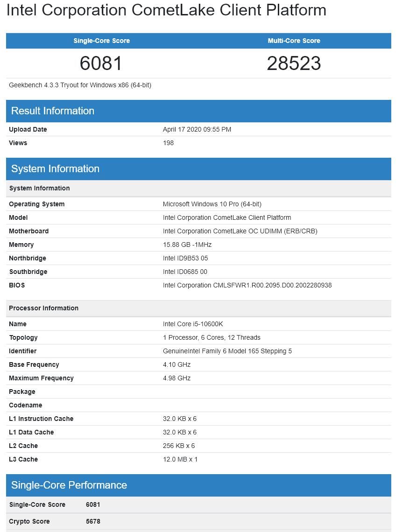Click the Codename label
402x532 pixels.
26,406
